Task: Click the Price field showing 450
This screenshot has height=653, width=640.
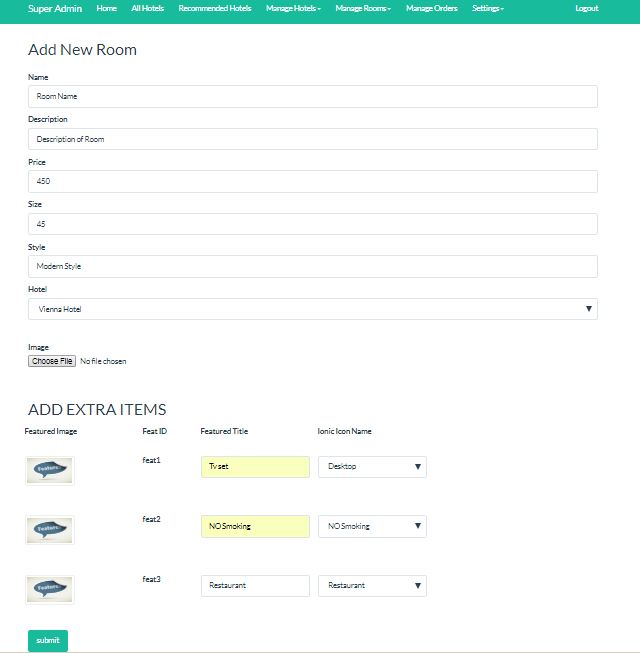Action: (x=313, y=182)
